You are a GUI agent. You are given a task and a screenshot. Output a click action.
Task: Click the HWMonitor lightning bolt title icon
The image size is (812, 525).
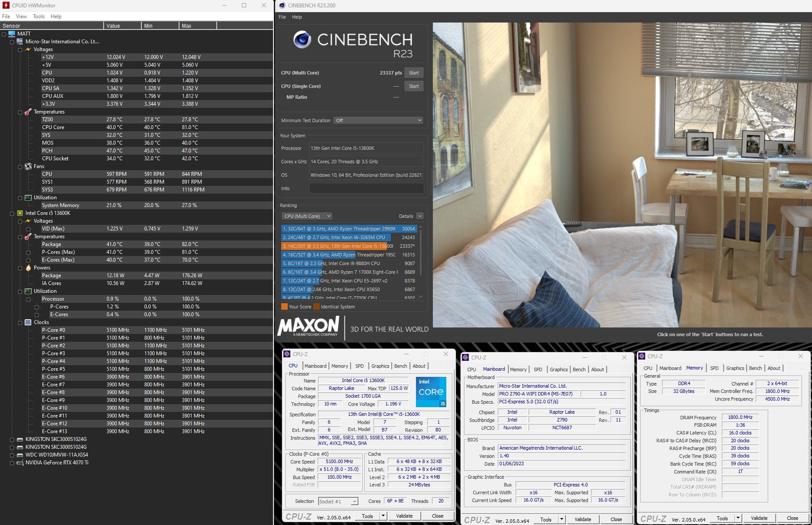(x=6, y=6)
